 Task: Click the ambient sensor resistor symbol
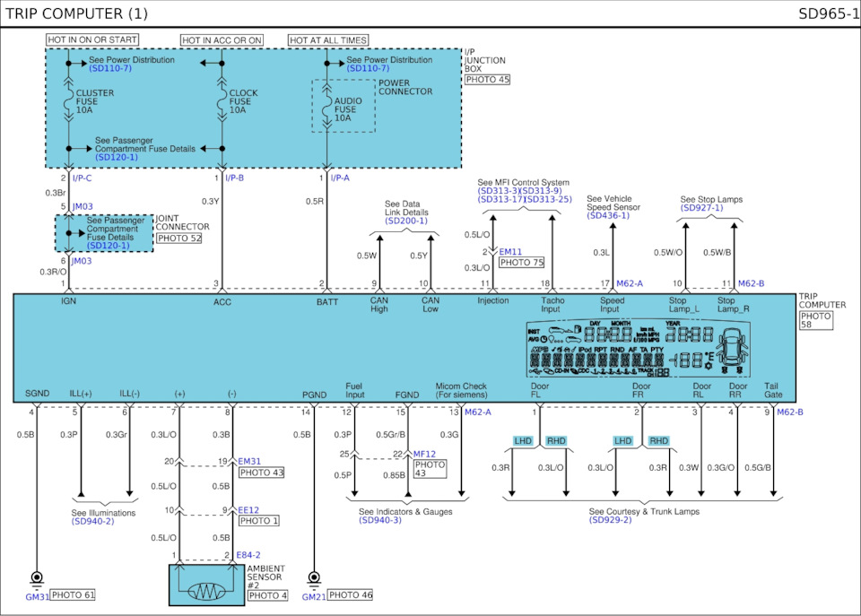pyautogui.click(x=206, y=591)
